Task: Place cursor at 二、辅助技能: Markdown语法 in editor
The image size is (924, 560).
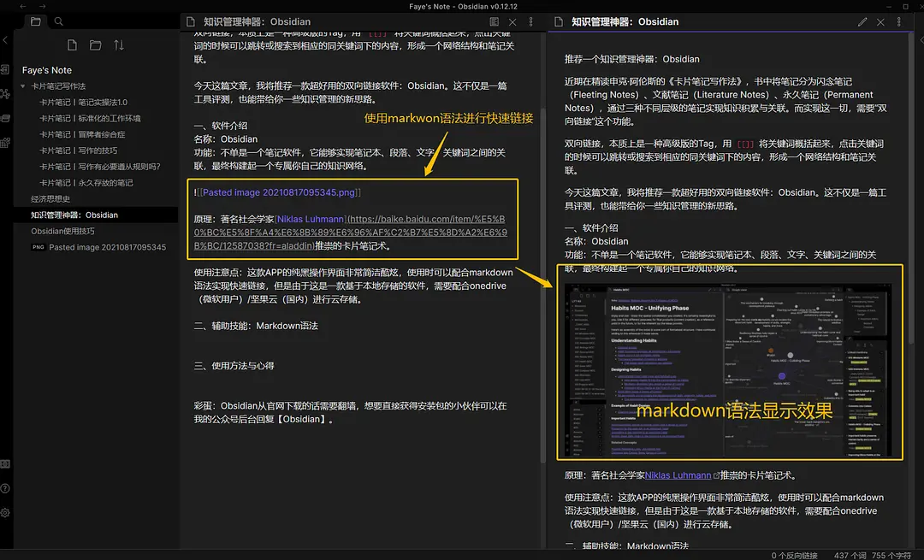Action: pyautogui.click(x=256, y=326)
